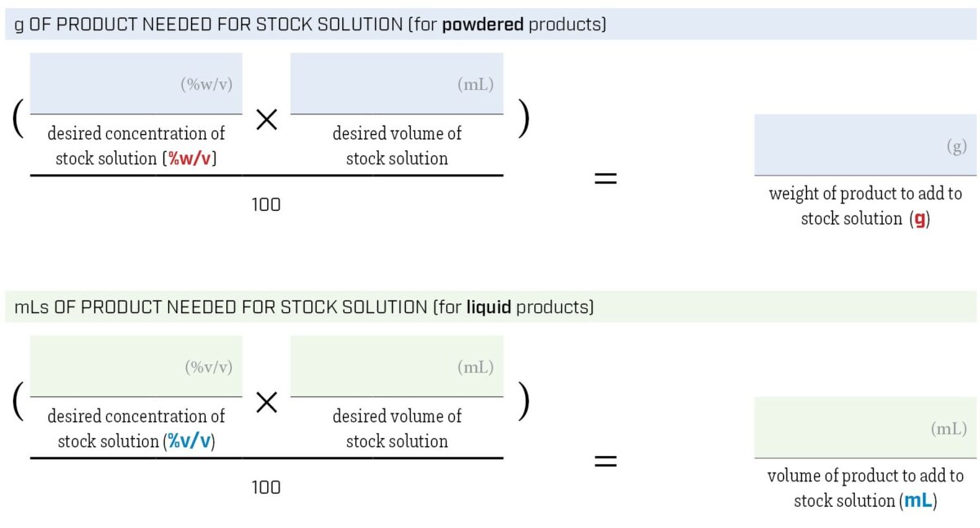980x528 pixels.
Task: Click the blue %v/v label text
Action: (190, 441)
